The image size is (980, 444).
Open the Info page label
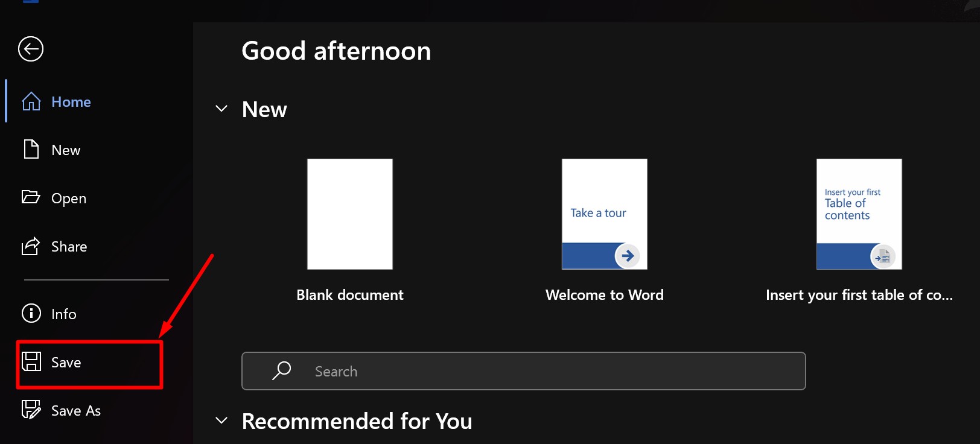tap(64, 314)
